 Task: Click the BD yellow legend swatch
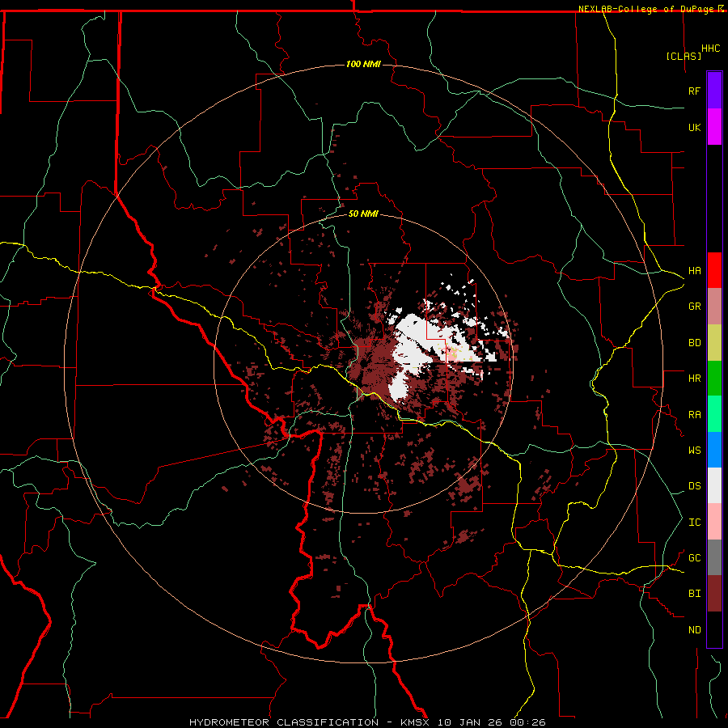point(714,342)
